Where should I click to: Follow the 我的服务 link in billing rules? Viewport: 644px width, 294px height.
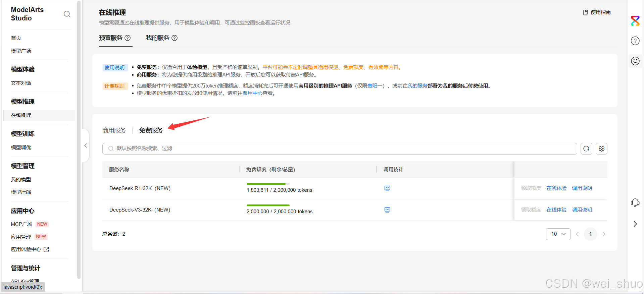pos(417,86)
